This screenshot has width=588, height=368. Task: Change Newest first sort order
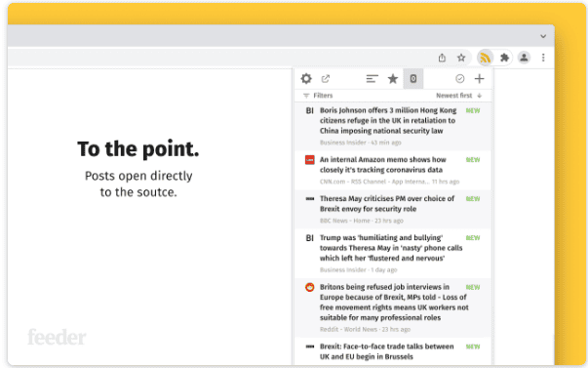[458, 96]
